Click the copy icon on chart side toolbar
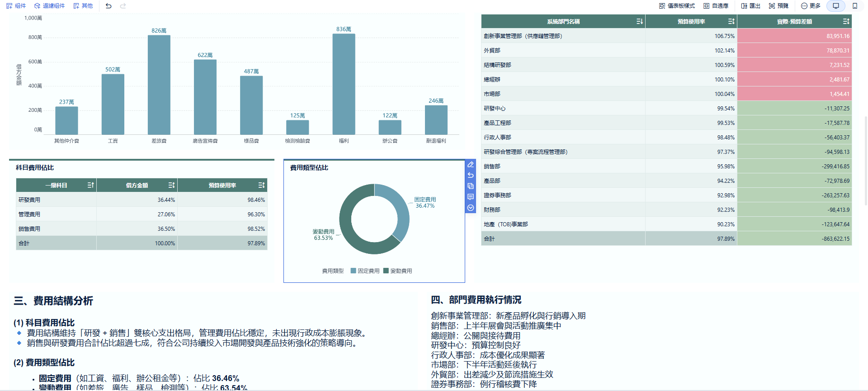Image resolution: width=868 pixels, height=391 pixels. (471, 186)
